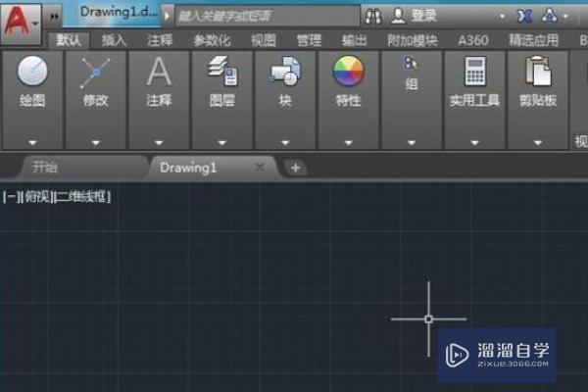The height and width of the screenshot is (392, 588).
Task: Select the 注释 ribbon tab
Action: point(160,40)
